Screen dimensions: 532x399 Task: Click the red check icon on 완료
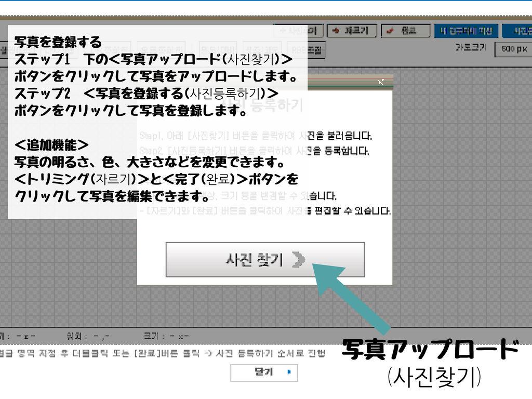pyautogui.click(x=390, y=31)
